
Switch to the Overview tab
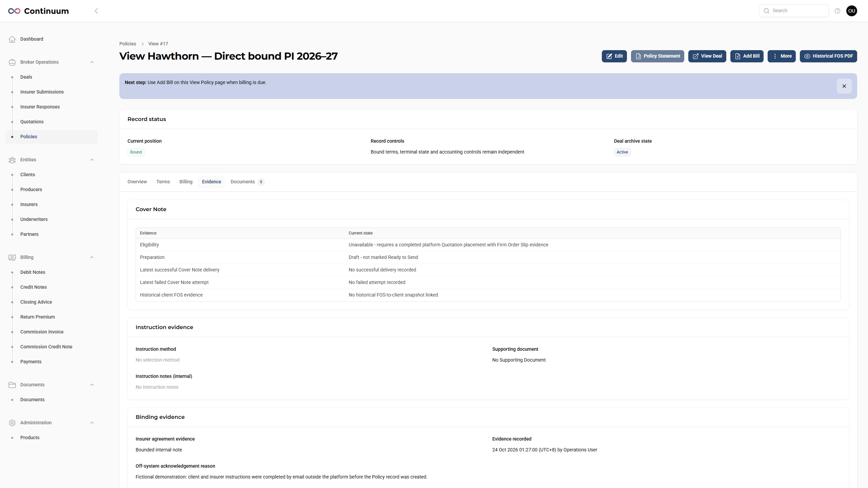(137, 182)
